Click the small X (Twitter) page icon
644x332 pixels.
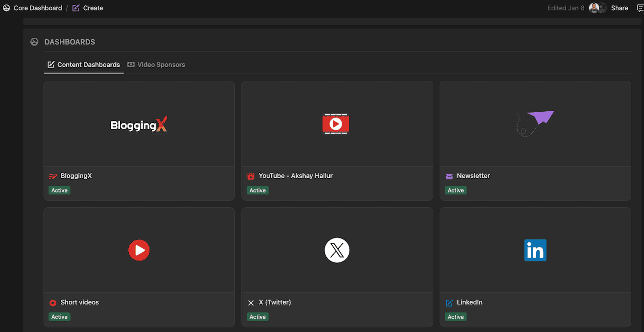pyautogui.click(x=251, y=303)
